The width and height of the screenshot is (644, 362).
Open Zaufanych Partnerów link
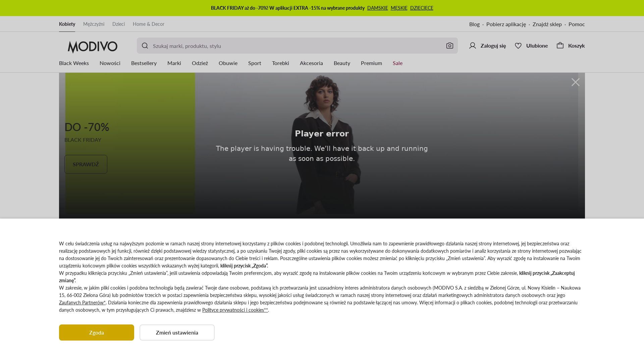coord(82,302)
